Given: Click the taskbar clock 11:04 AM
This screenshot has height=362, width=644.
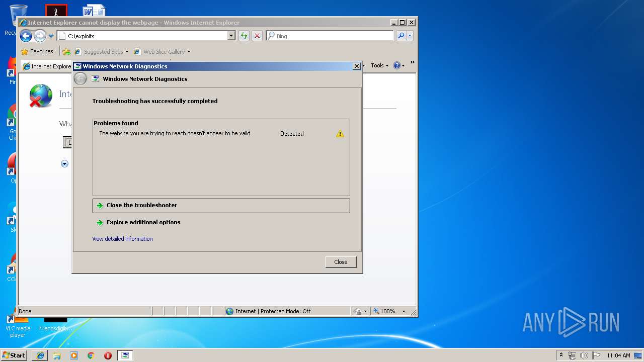Looking at the screenshot, I should [x=618, y=355].
